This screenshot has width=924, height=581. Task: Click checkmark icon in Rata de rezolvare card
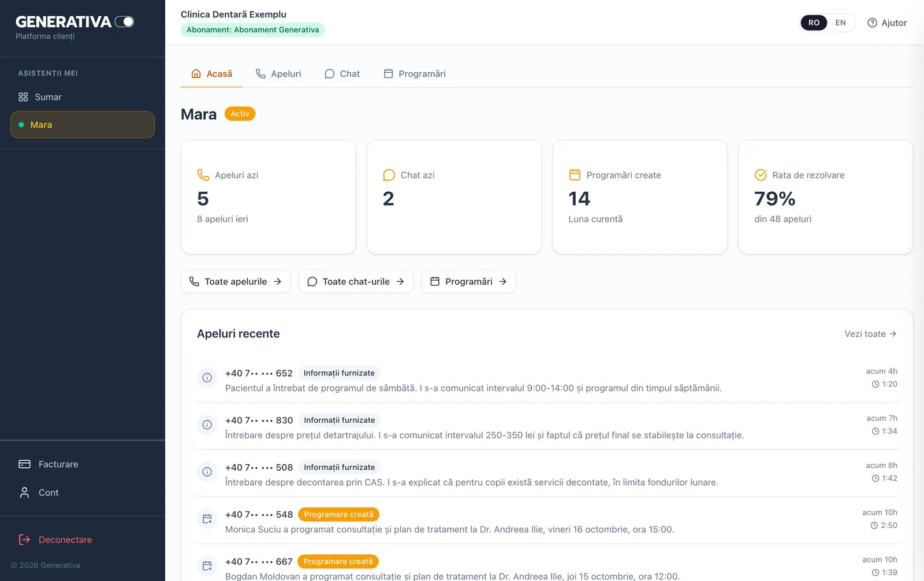pyautogui.click(x=761, y=175)
